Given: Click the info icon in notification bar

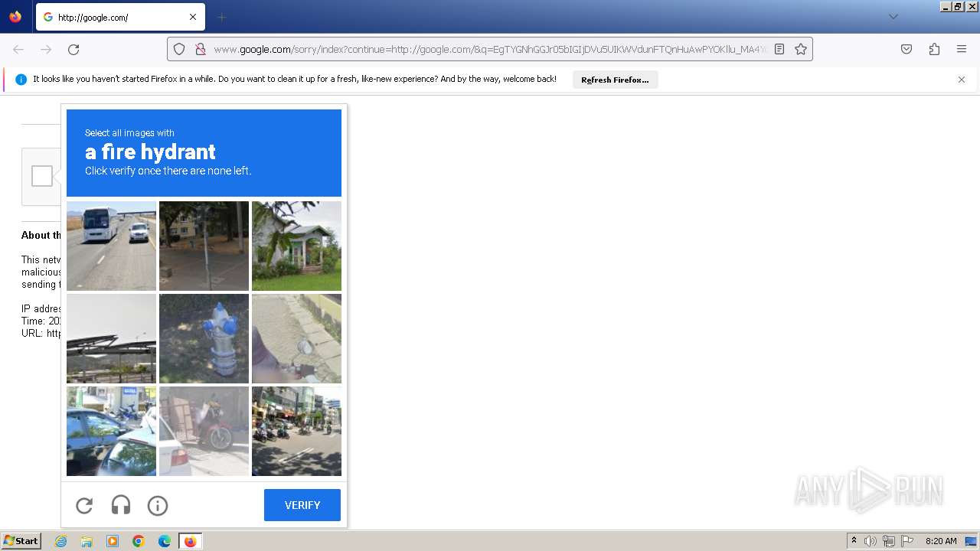Looking at the screenshot, I should point(21,80).
